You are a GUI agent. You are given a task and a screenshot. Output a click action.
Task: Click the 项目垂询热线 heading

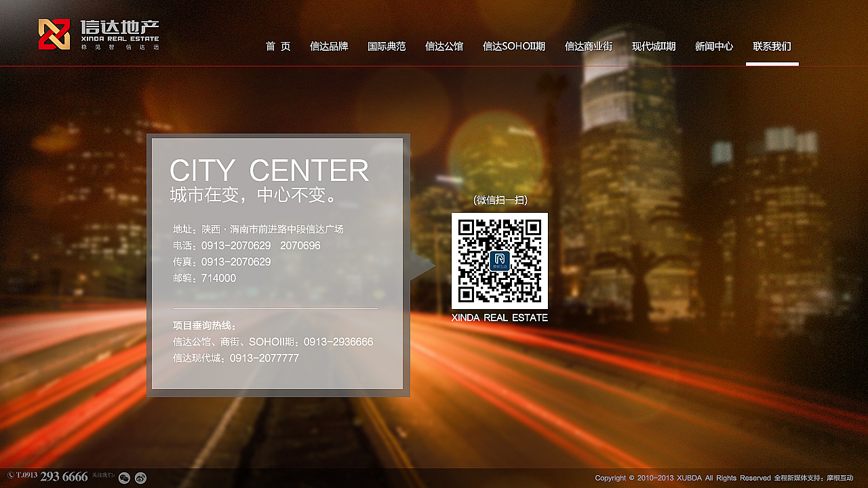(205, 325)
